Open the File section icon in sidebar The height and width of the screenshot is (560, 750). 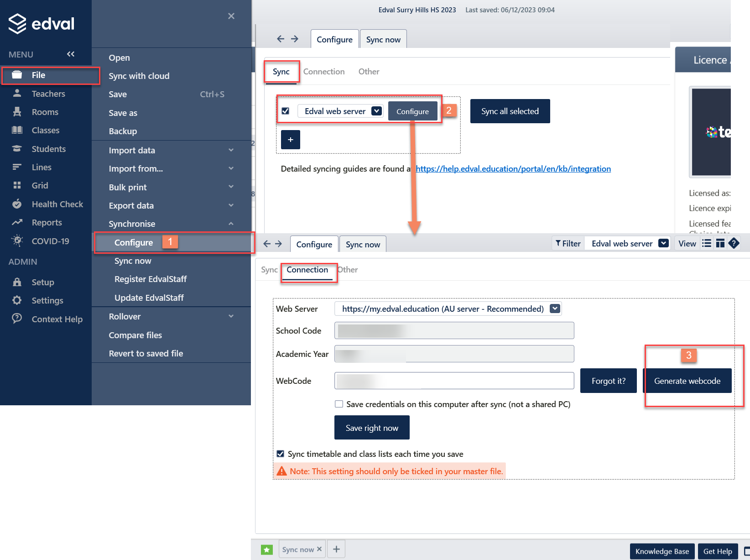[17, 75]
